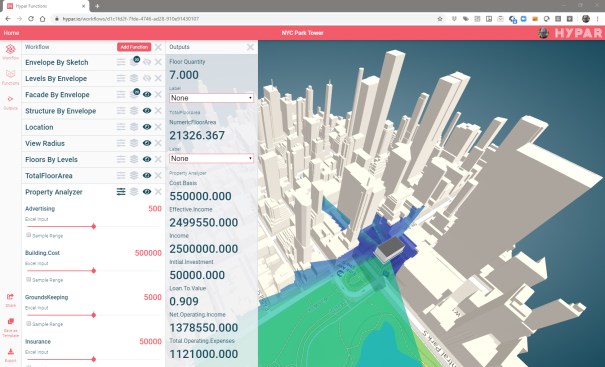The image size is (605, 367).
Task: Open user profile avatar in Hypar header
Action: [543, 33]
